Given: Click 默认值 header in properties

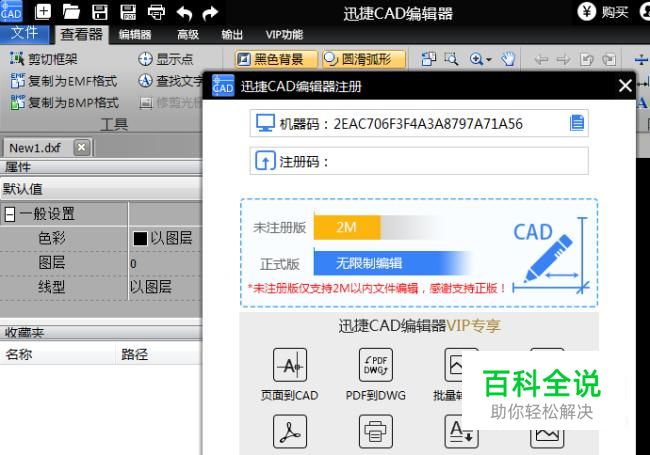Looking at the screenshot, I should coord(101,189).
